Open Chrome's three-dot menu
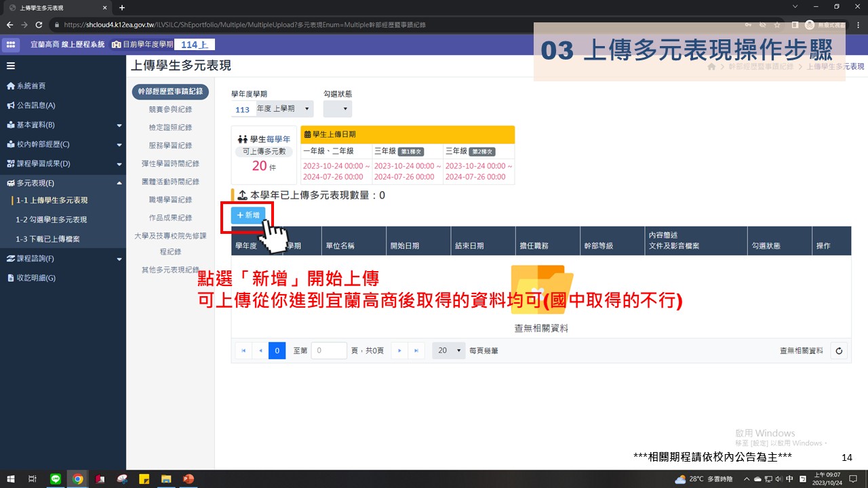The image size is (868, 488). (x=858, y=24)
